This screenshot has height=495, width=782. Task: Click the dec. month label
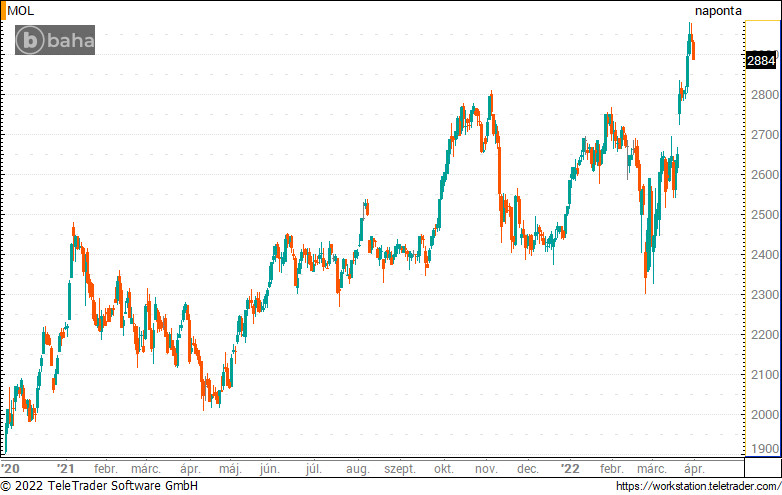(x=528, y=468)
